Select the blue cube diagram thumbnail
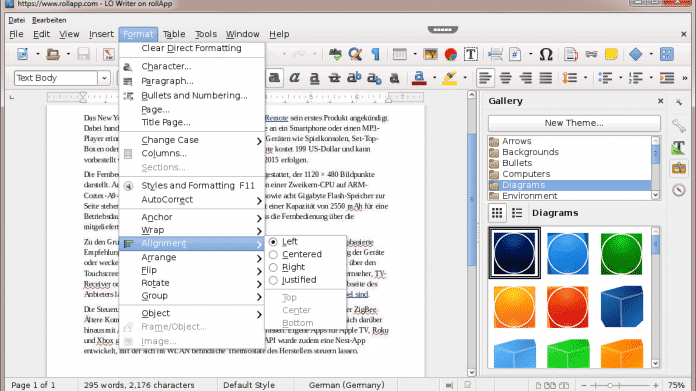The width and height of the screenshot is (696, 391). 621,307
